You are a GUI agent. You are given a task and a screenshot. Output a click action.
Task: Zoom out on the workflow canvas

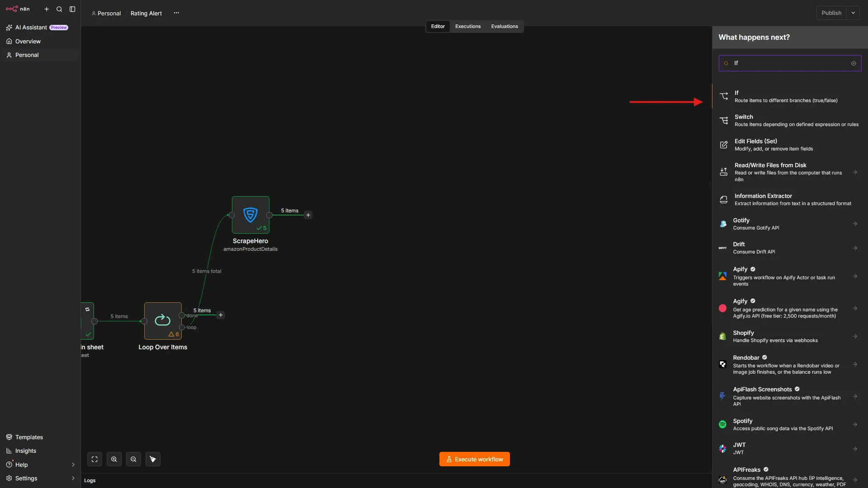[133, 459]
